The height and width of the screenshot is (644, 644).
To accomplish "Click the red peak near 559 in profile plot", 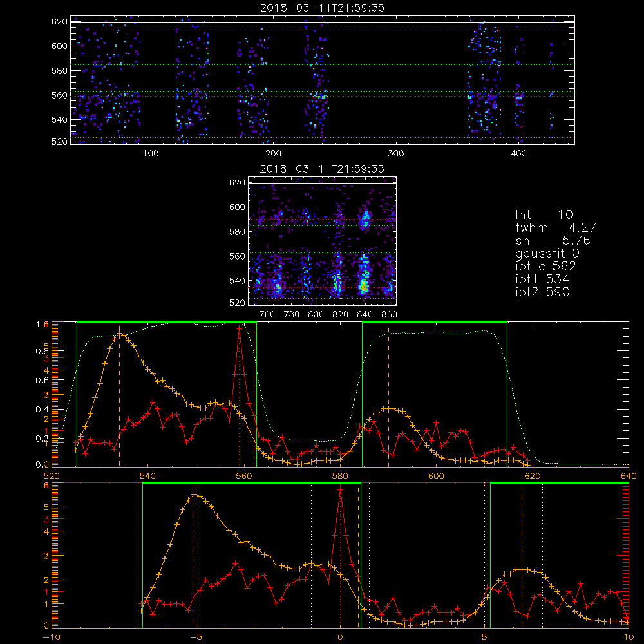I will tap(239, 328).
